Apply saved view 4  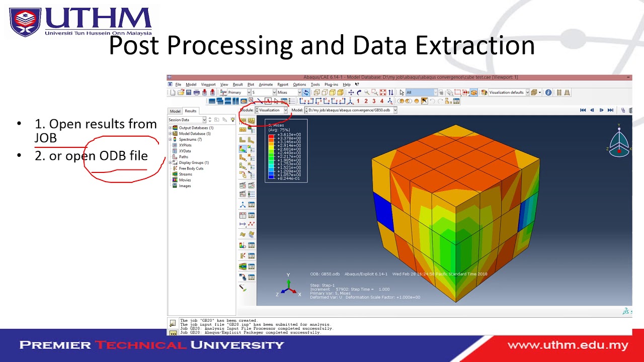[382, 101]
